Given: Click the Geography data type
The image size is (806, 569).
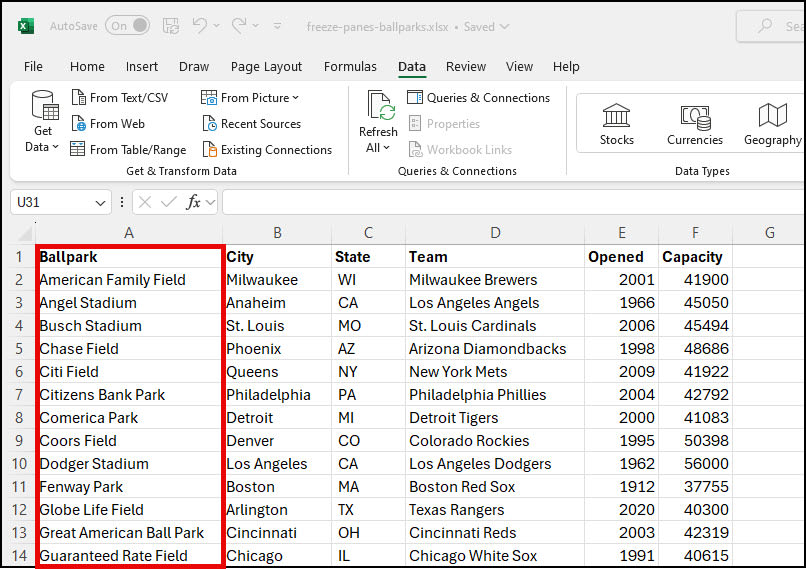Looking at the screenshot, I should [773, 124].
